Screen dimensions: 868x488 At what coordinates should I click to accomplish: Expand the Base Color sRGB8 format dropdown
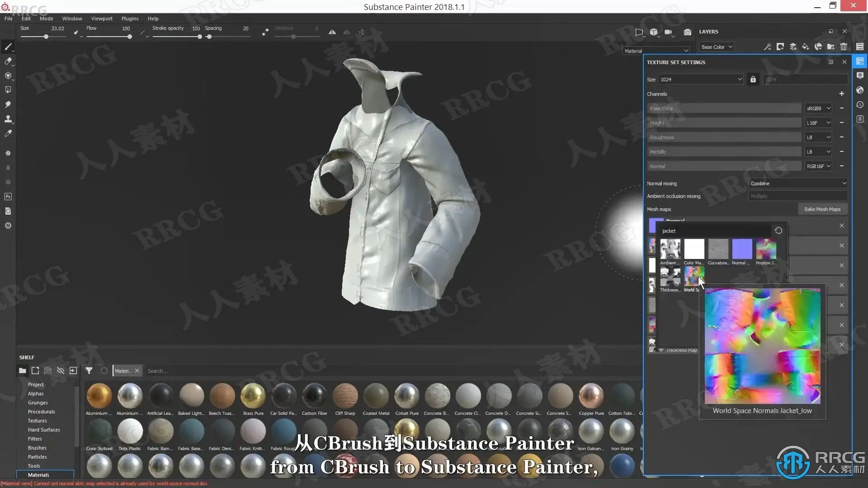818,108
